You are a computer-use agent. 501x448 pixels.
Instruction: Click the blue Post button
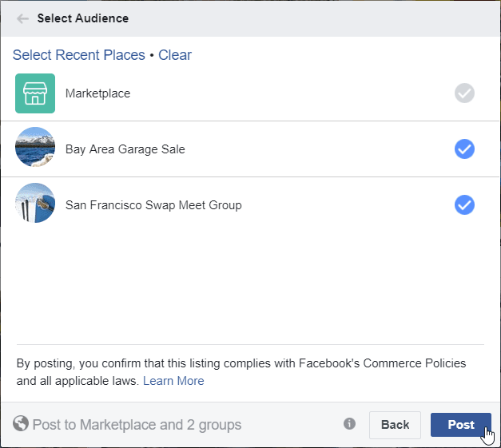461,425
